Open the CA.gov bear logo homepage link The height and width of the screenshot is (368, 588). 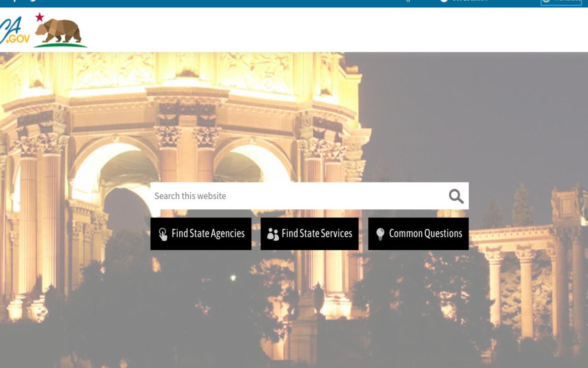point(44,30)
